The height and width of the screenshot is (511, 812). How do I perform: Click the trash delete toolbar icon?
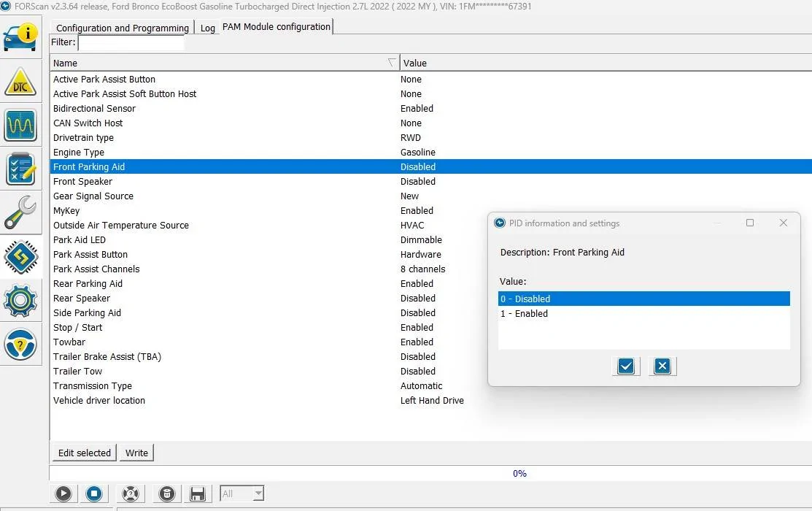coord(167,493)
